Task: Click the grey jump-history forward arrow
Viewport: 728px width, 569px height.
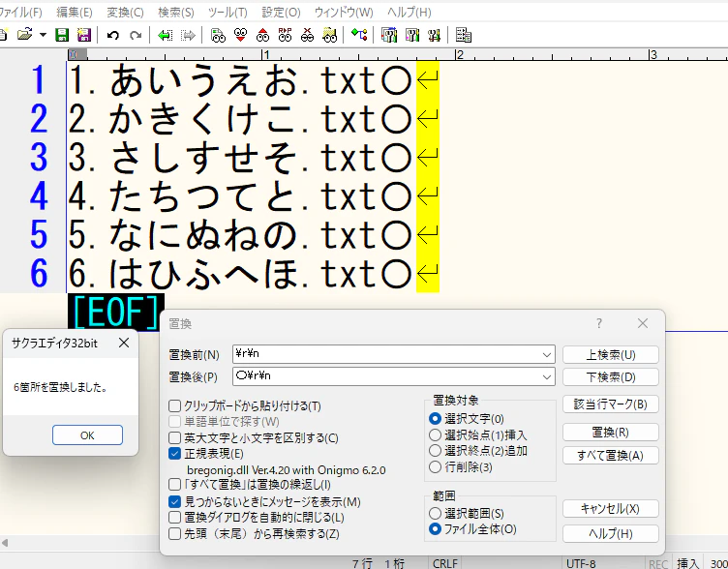Action: [188, 35]
